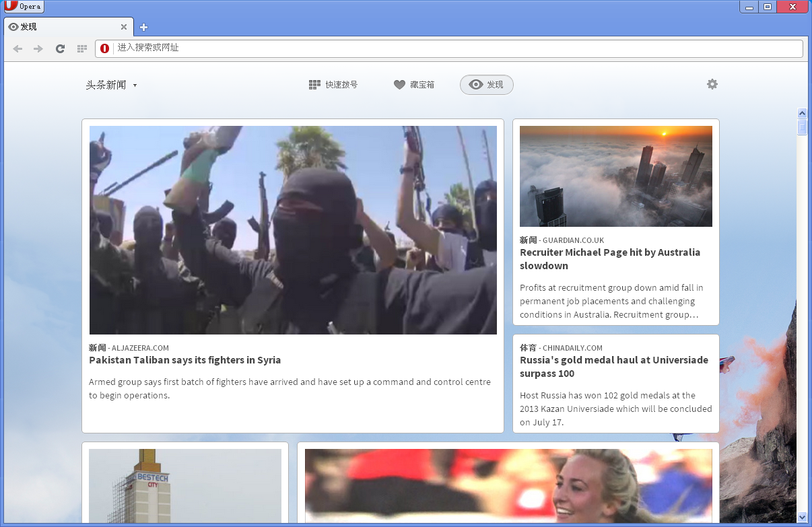Open the Bestech City building thumbnail
The height and width of the screenshot is (527, 812).
click(x=185, y=486)
